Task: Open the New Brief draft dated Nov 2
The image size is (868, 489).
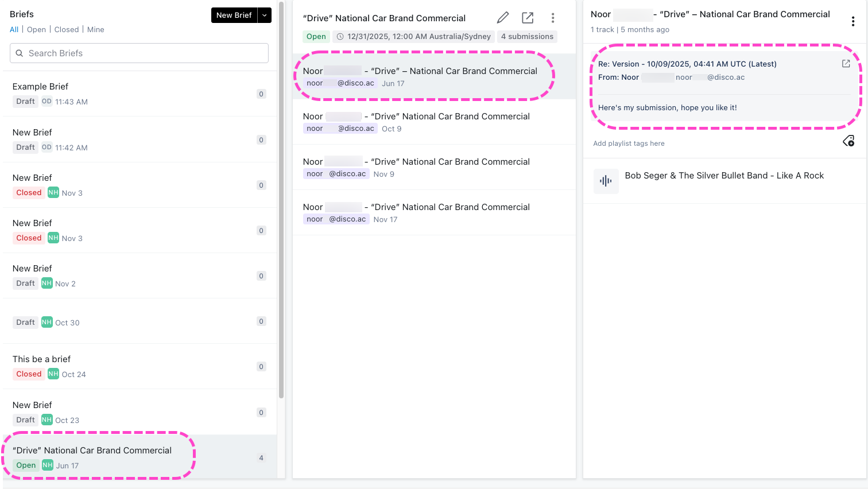Action: [x=139, y=275]
